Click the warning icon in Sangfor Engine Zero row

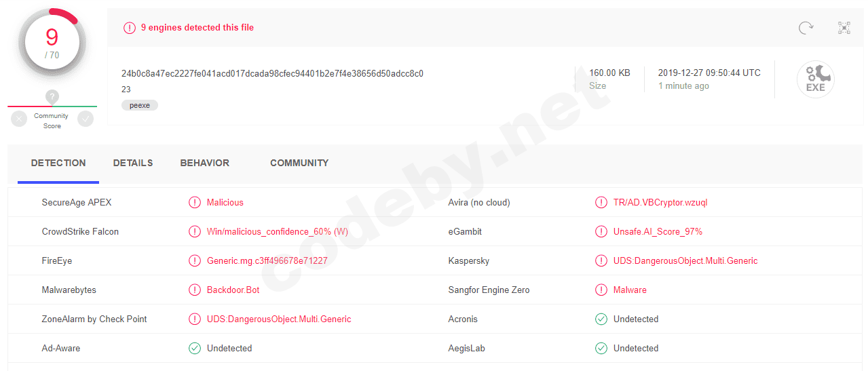click(601, 290)
